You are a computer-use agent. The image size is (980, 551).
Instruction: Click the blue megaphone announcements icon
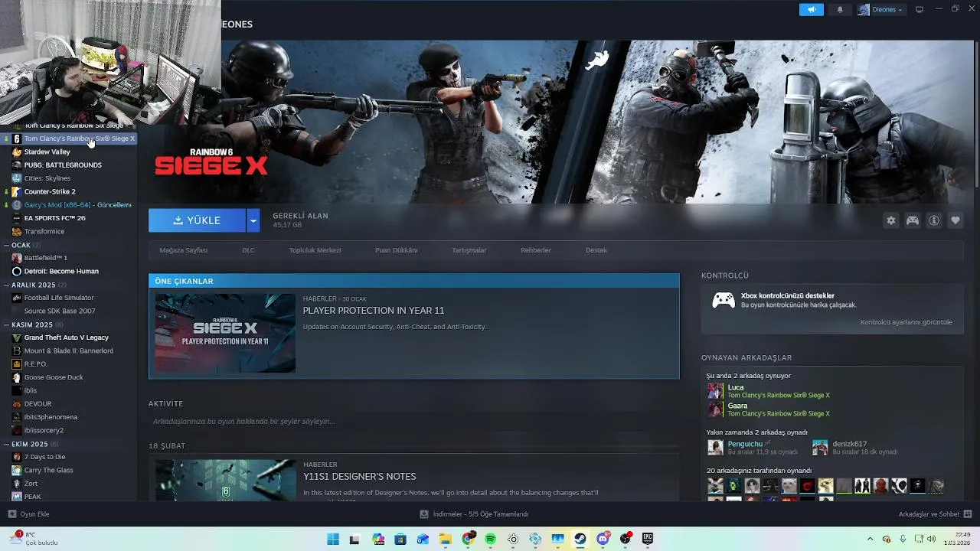[x=812, y=9]
